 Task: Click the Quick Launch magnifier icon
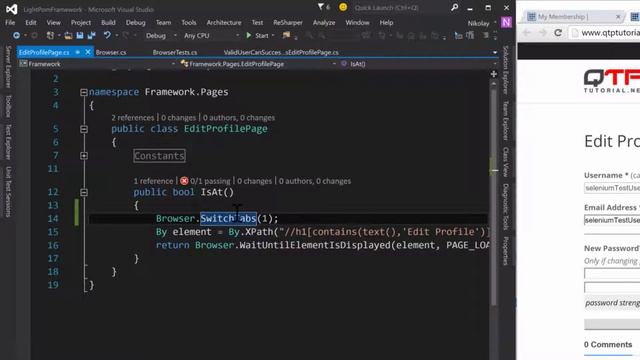tap(454, 7)
